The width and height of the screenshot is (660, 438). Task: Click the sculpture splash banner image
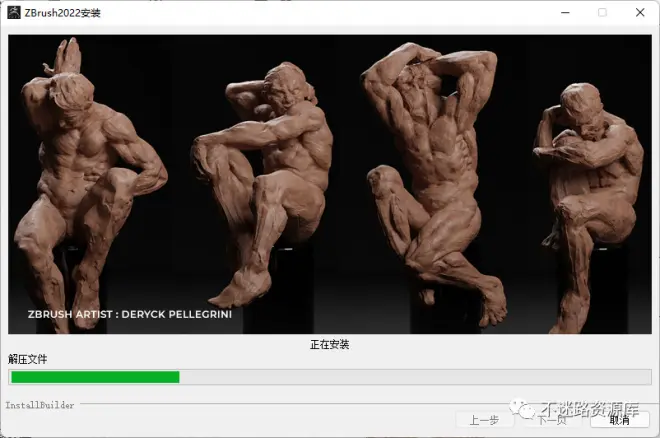(x=330, y=184)
